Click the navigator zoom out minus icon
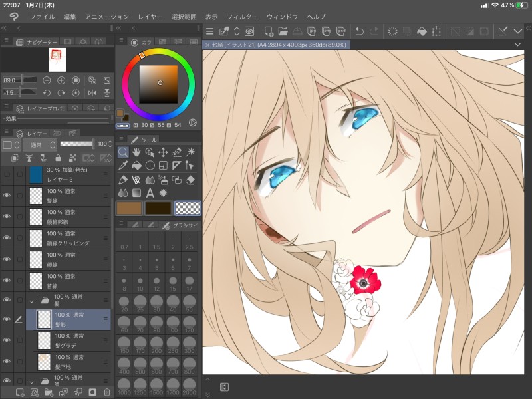This screenshot has width=532, height=399. click(x=47, y=80)
